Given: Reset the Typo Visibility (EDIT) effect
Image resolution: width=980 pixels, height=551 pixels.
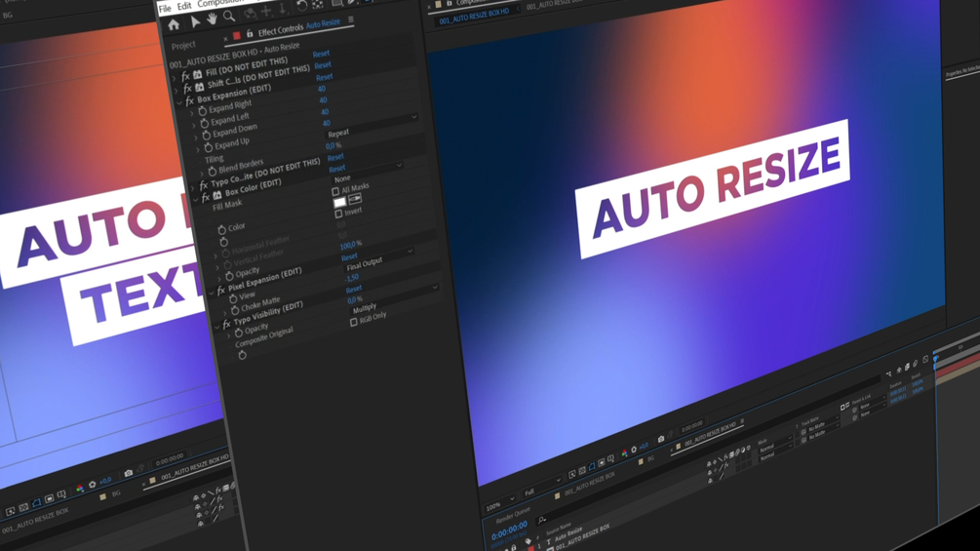Looking at the screenshot, I should pyautogui.click(x=354, y=290).
